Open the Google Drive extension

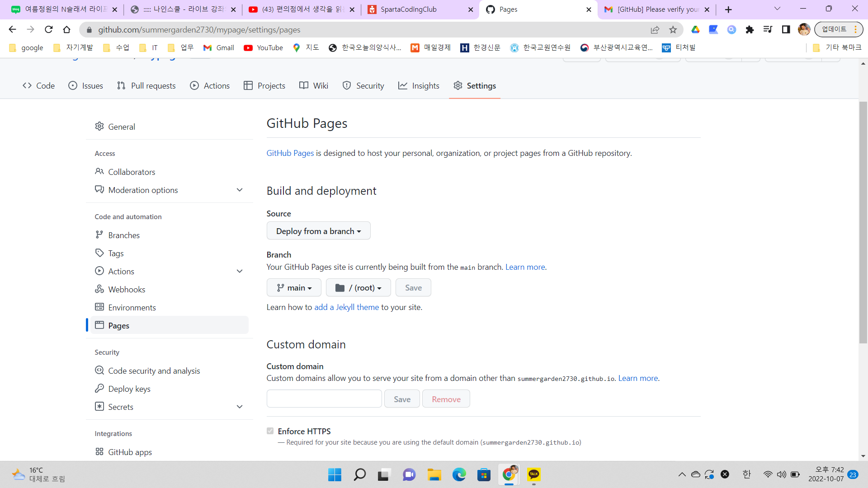[696, 29]
